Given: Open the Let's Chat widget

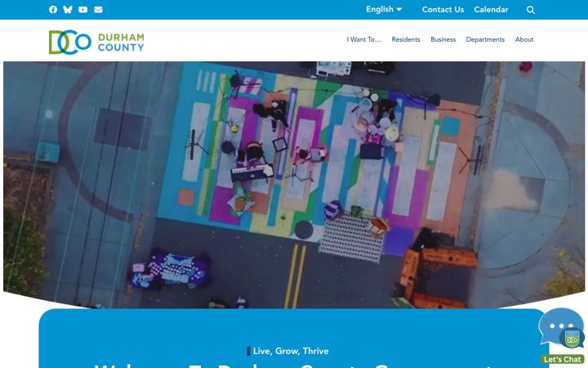Looking at the screenshot, I should click(x=562, y=336).
